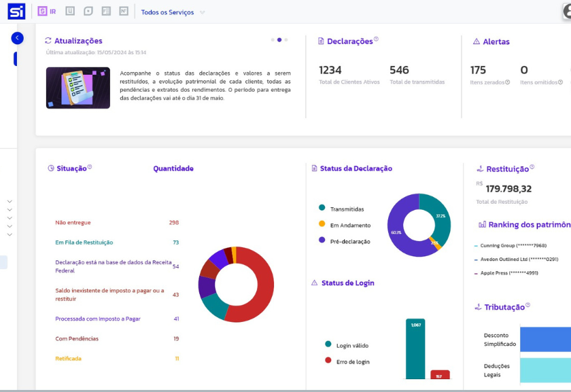The image size is (571, 392).
Task: Click the help icon beside Declarações
Action: (x=376, y=39)
